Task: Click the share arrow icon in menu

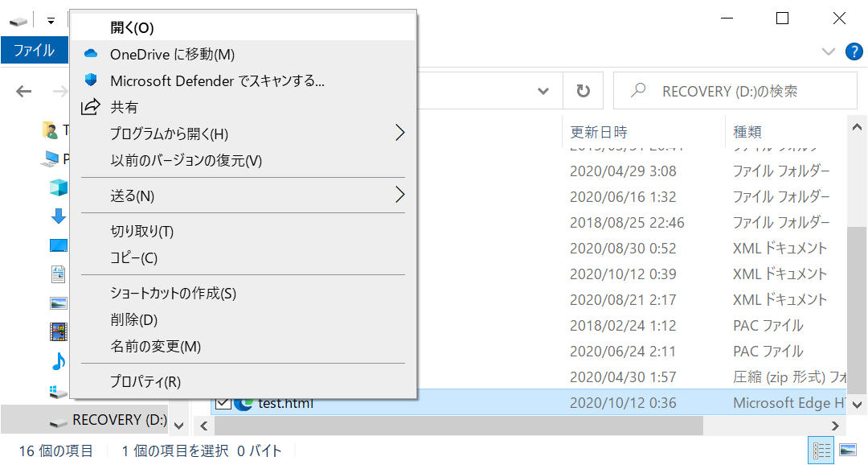Action: [x=91, y=106]
